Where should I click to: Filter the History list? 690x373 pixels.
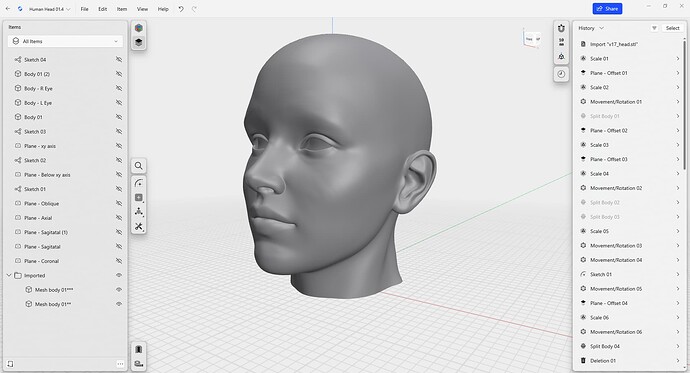point(654,28)
